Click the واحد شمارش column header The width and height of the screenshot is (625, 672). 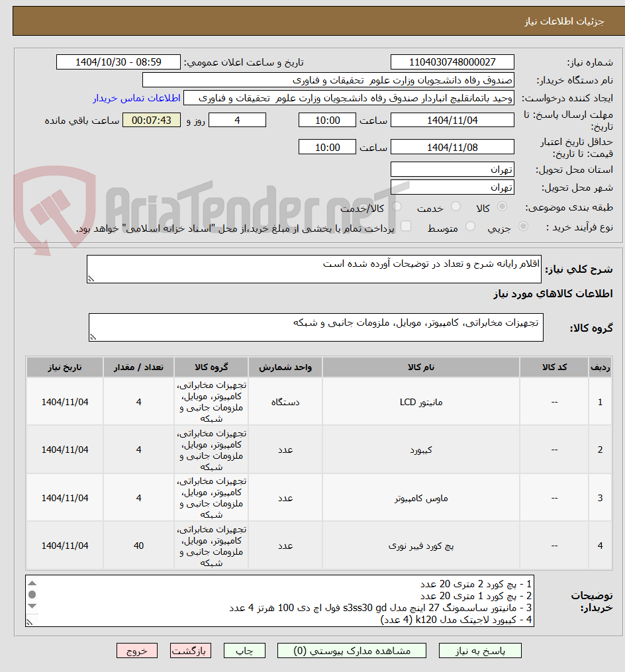285,367
